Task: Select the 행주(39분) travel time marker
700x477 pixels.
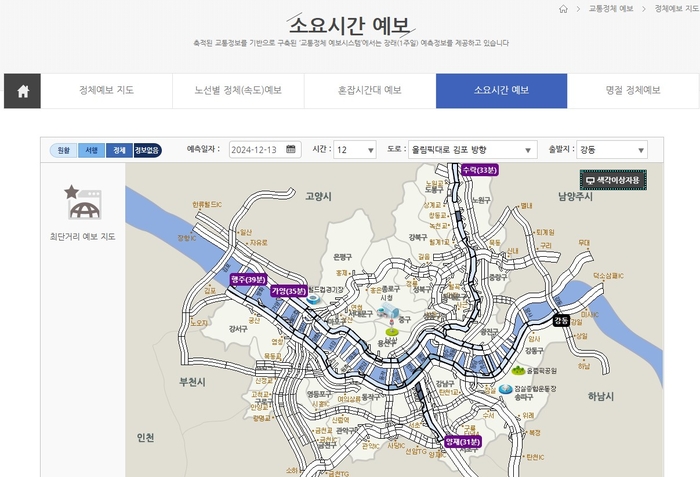Action: 248,280
